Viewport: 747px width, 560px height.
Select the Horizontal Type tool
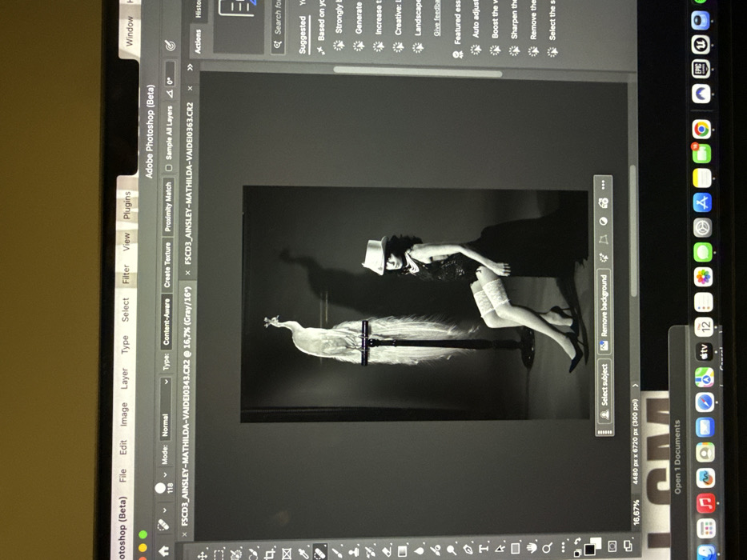click(483, 549)
